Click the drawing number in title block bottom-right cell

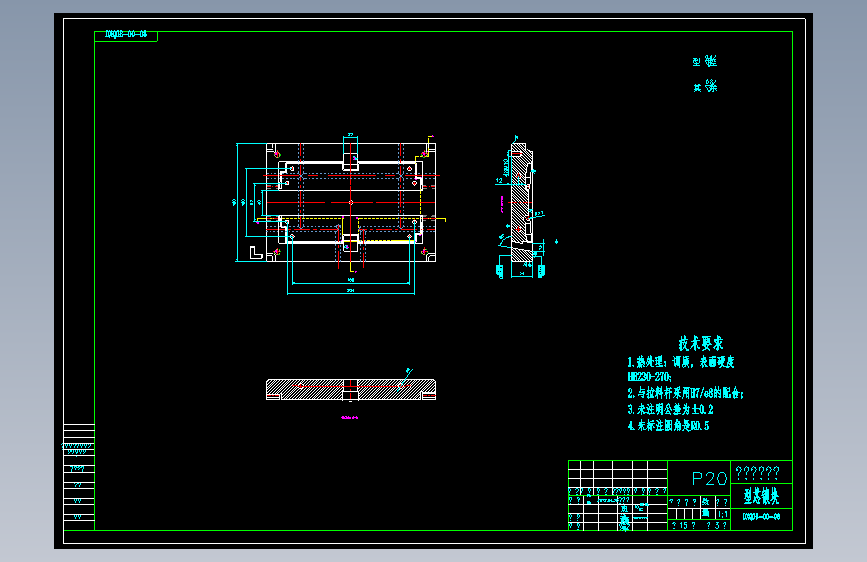[x=761, y=517]
